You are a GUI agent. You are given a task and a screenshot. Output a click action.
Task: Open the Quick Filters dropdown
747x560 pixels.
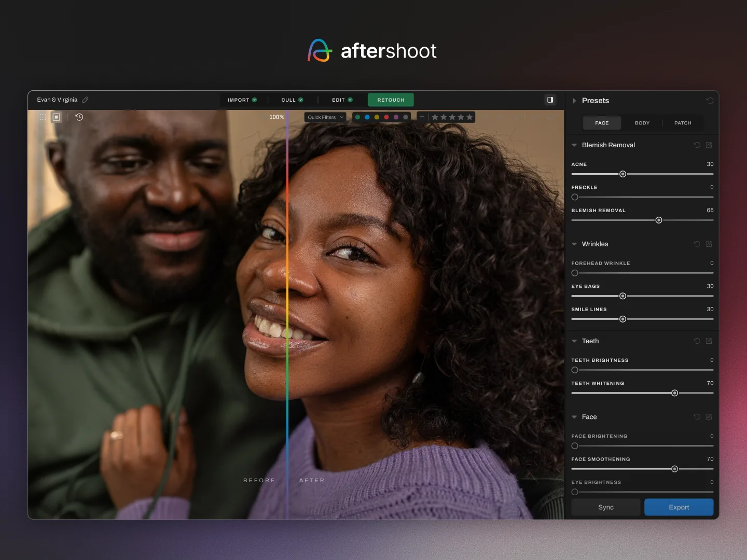[325, 117]
